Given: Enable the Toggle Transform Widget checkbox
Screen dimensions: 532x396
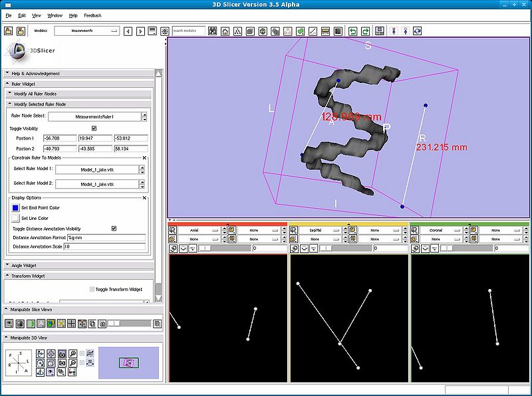Looking at the screenshot, I should [93, 287].
